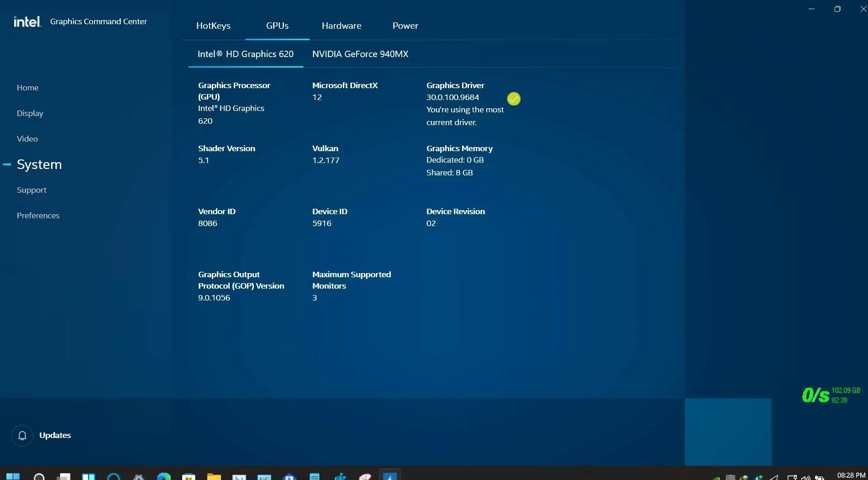The width and height of the screenshot is (868, 480).
Task: Click the Device Revision heading
Action: (x=456, y=211)
